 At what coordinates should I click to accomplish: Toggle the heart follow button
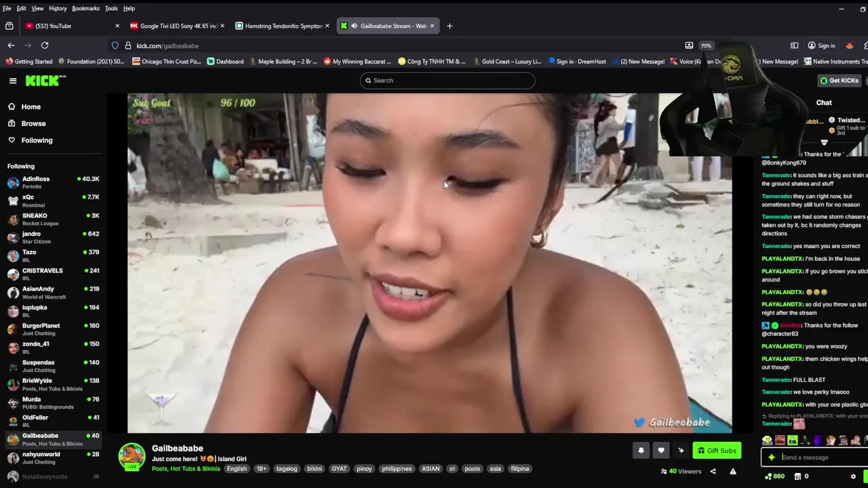pyautogui.click(x=661, y=450)
